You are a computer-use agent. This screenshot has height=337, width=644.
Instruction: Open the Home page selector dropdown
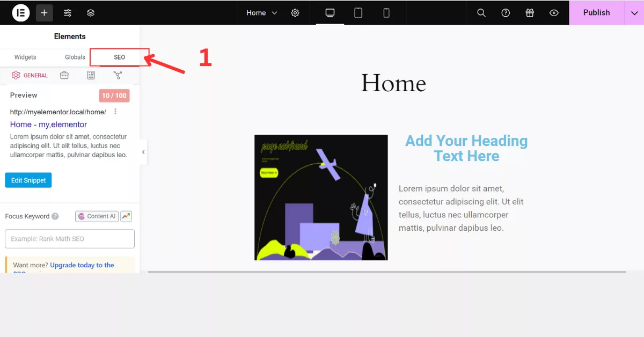pyautogui.click(x=262, y=13)
